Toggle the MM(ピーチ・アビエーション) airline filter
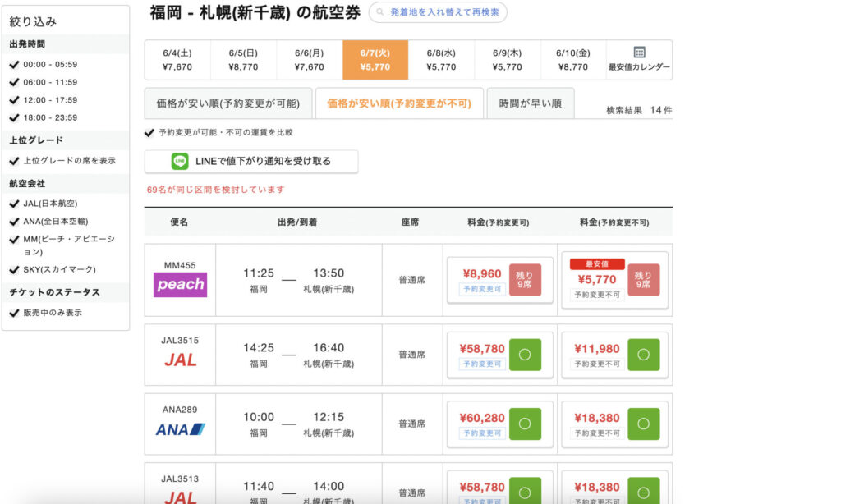 pyautogui.click(x=15, y=239)
